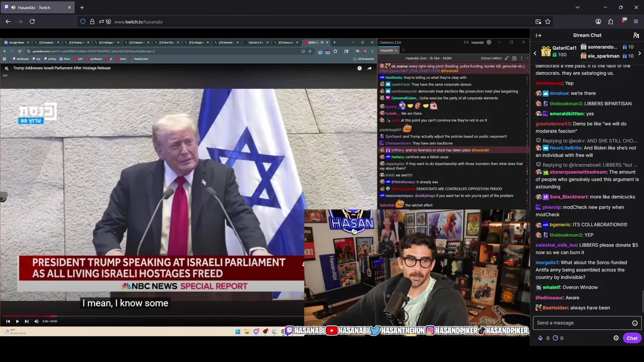This screenshot has width=644, height=362.
Task: Click the Replying to @eolrv thread line
Action: [586, 141]
